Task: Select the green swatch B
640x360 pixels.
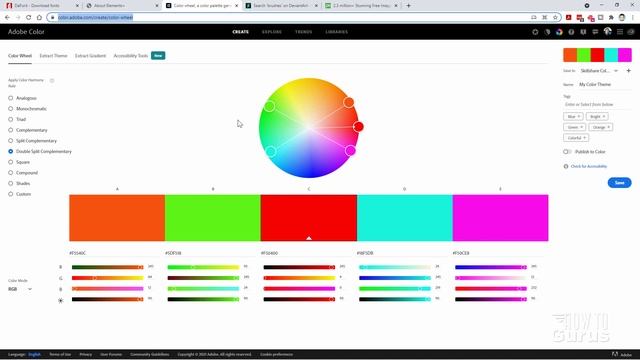Action: click(x=213, y=218)
